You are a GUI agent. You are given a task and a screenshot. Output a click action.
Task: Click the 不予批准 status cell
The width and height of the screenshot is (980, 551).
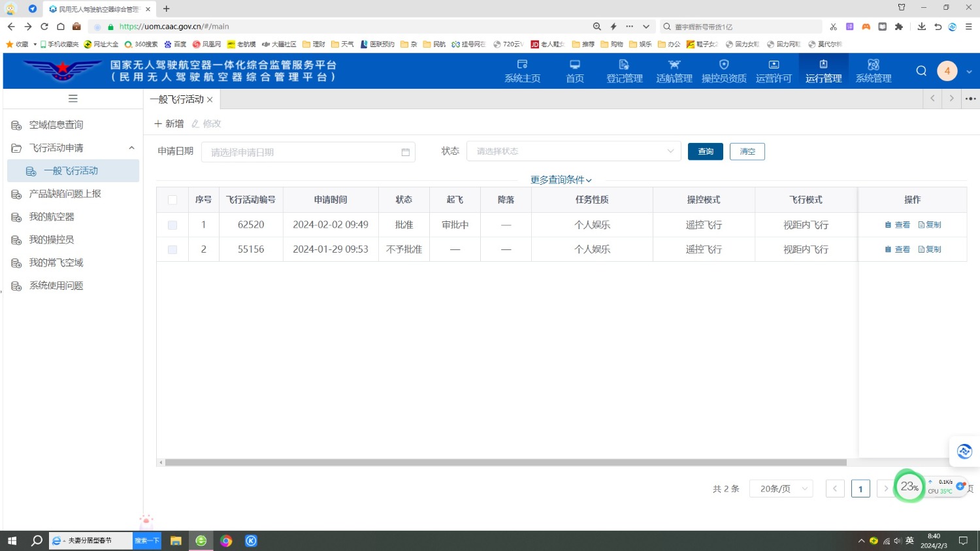(x=404, y=249)
